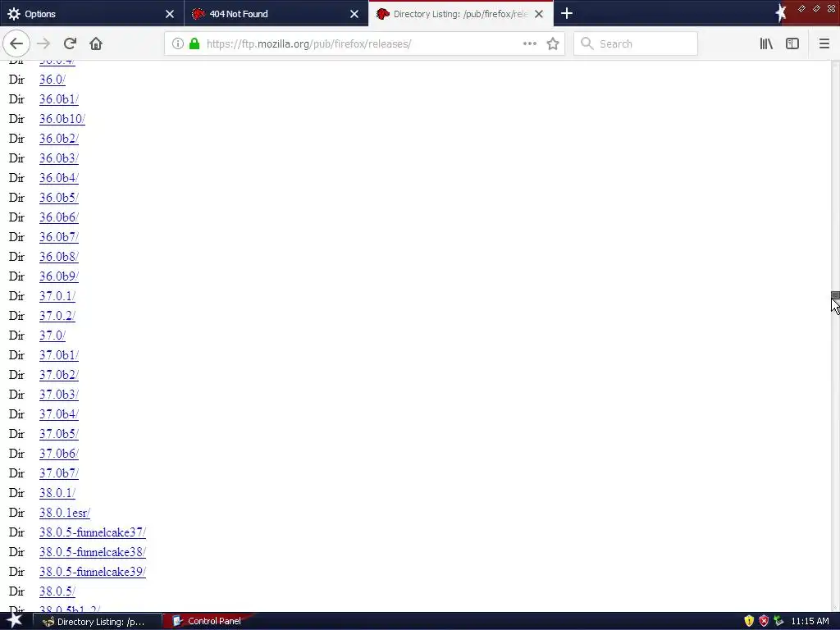Viewport: 840px width, 630px height.
Task: Open the Library view icon
Action: click(767, 44)
